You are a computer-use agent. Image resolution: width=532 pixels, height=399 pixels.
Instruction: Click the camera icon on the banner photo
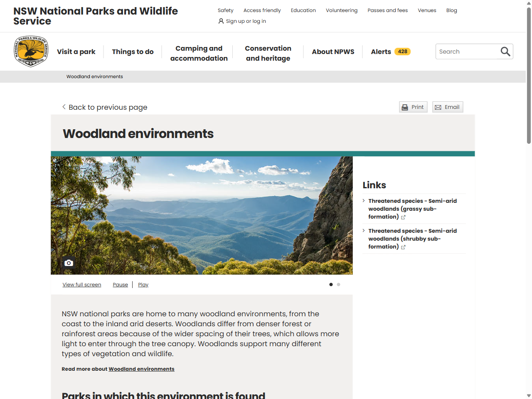68,263
